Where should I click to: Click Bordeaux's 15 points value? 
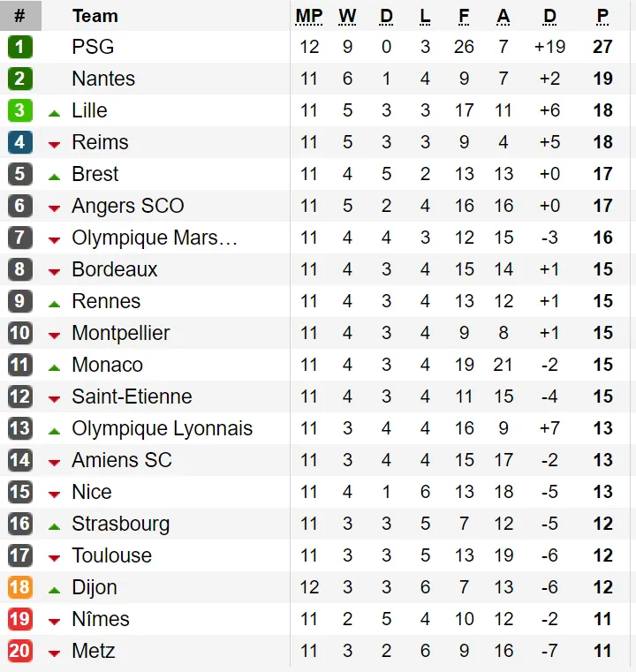(x=603, y=269)
